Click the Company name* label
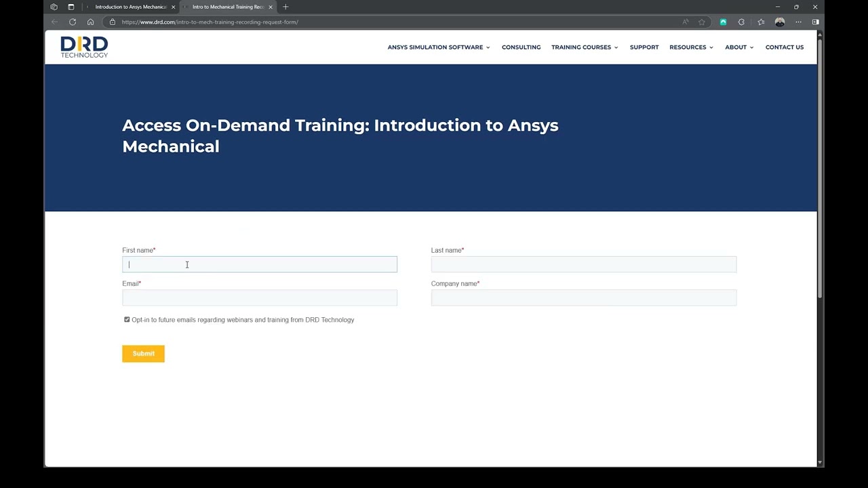 (x=456, y=283)
